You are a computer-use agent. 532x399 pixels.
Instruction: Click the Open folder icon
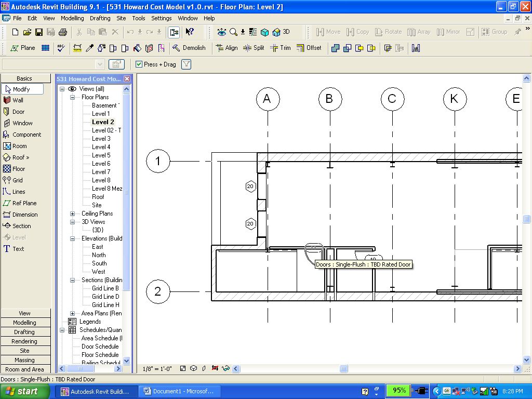click(27, 32)
